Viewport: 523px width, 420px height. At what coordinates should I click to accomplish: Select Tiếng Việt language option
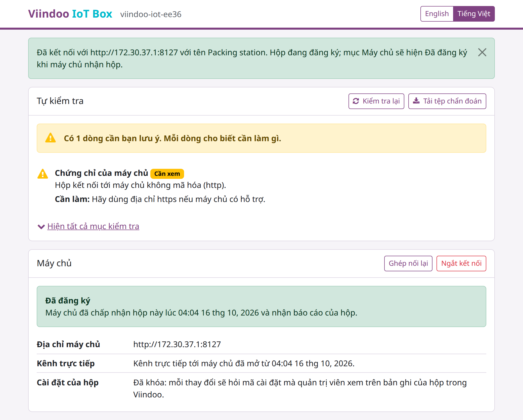tap(474, 14)
